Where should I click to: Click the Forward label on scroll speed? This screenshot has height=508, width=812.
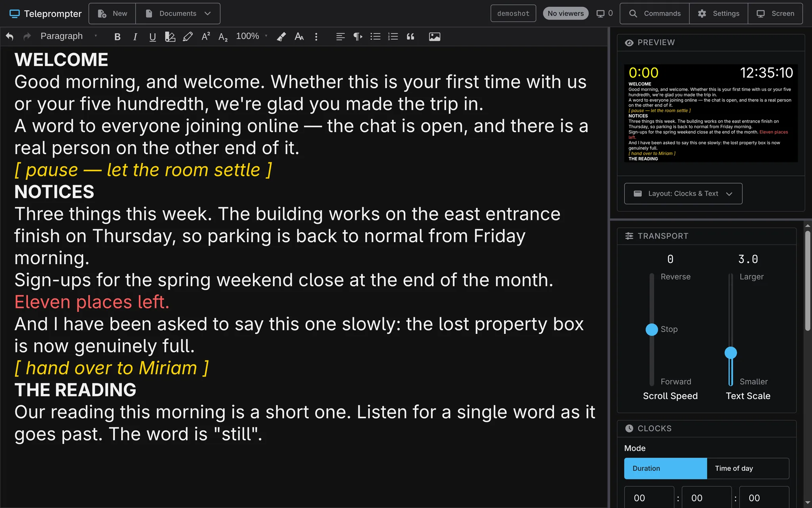[676, 381]
